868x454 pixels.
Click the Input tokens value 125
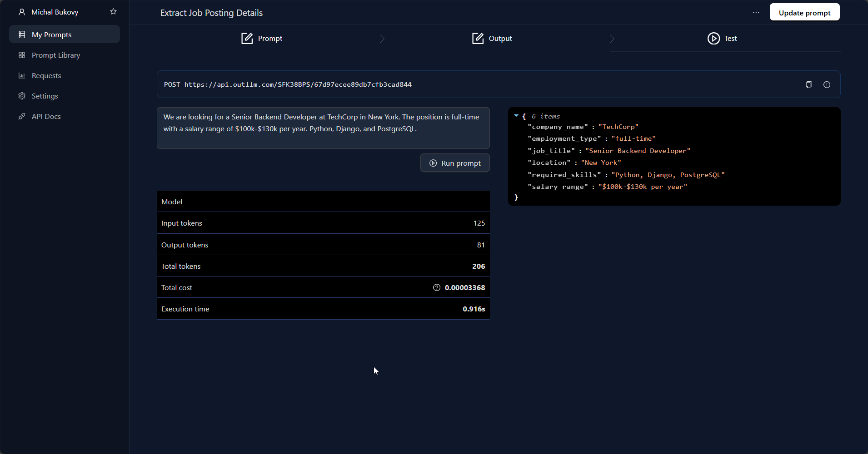[x=479, y=223]
